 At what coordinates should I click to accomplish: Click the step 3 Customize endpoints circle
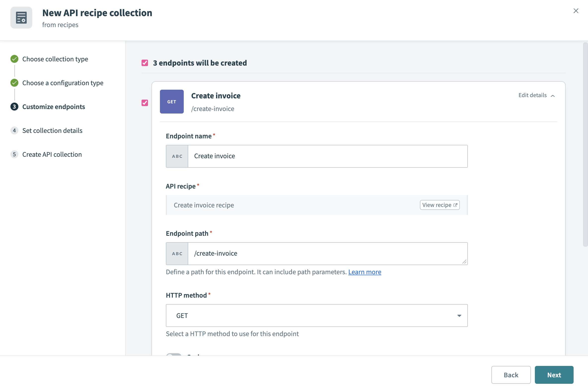coord(14,107)
